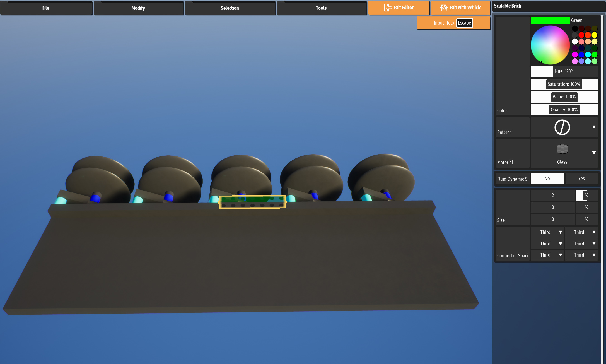This screenshot has width=606, height=364.
Task: Toggle the first size one-third increment
Action: click(x=586, y=195)
